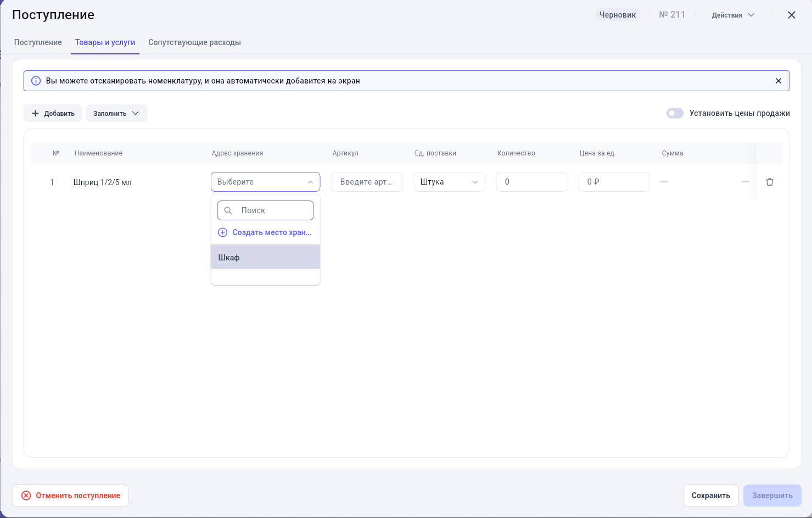Screen dimensions: 812x518
Task: Open the Штука unit dropdown
Action: click(x=449, y=182)
